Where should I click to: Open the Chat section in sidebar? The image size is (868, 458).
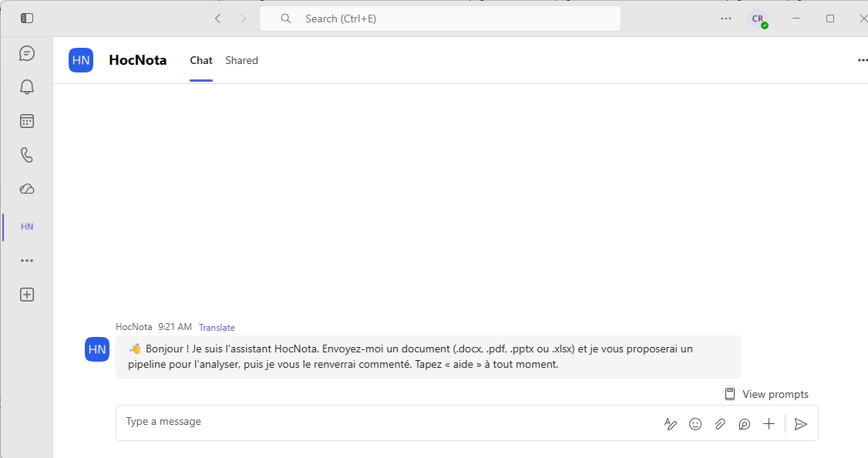click(x=26, y=53)
